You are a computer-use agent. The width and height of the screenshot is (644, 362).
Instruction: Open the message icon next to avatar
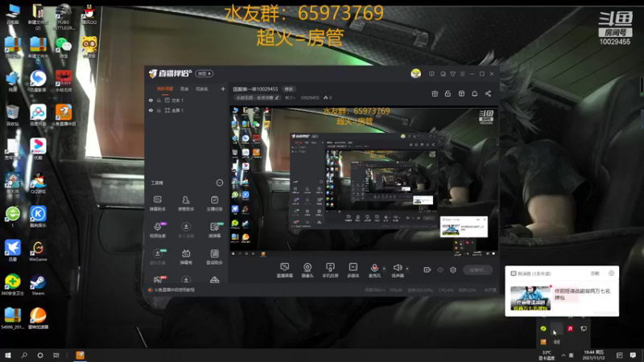[x=431, y=74]
